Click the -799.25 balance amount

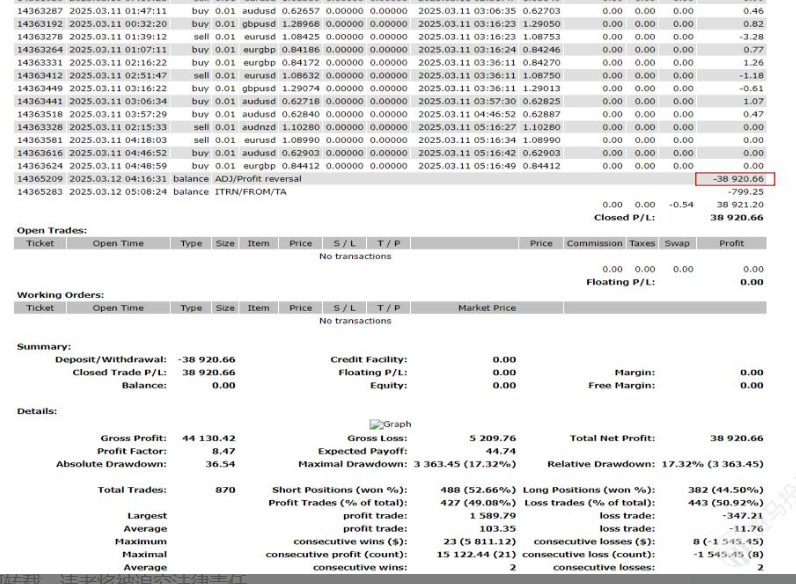(x=746, y=192)
